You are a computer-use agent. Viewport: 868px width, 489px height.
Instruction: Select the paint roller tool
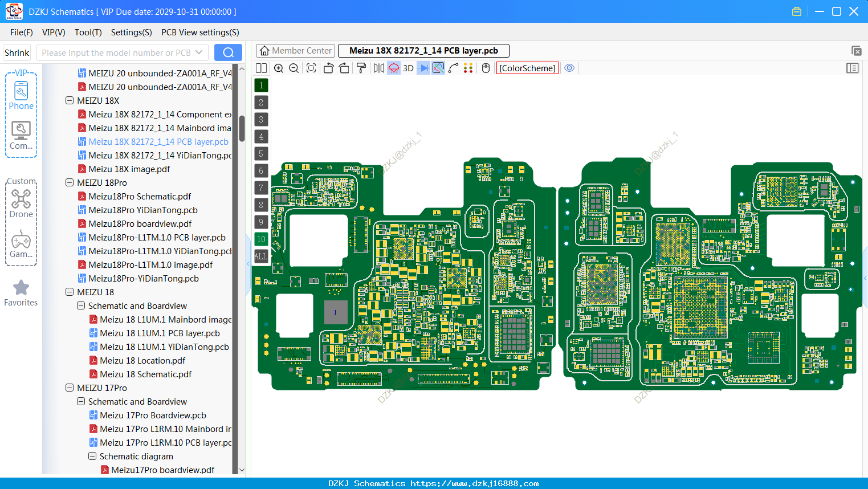[x=361, y=68]
